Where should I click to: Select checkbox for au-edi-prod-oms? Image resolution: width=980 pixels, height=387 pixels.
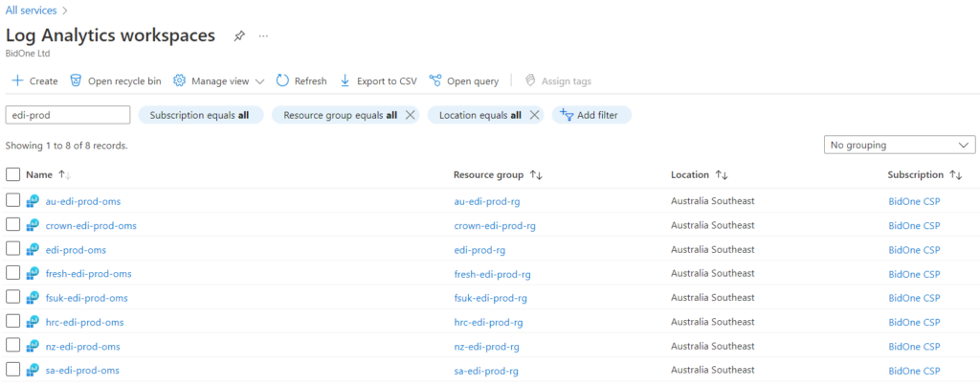pyautogui.click(x=13, y=201)
